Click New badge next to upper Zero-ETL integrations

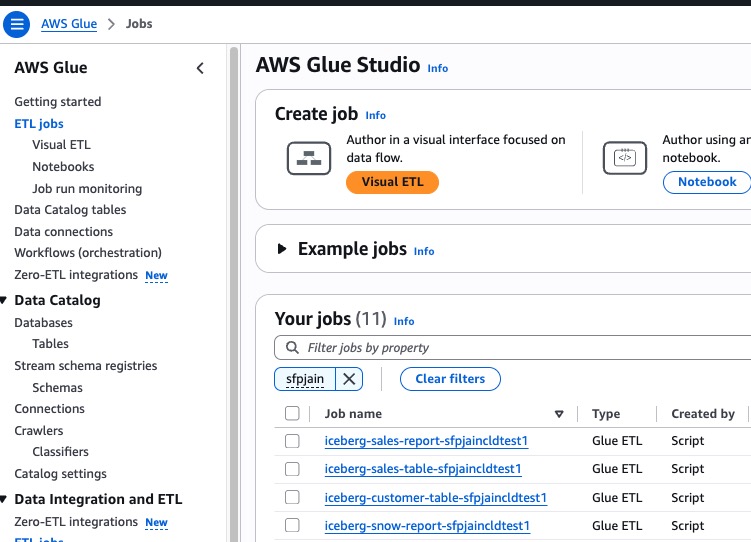157,276
